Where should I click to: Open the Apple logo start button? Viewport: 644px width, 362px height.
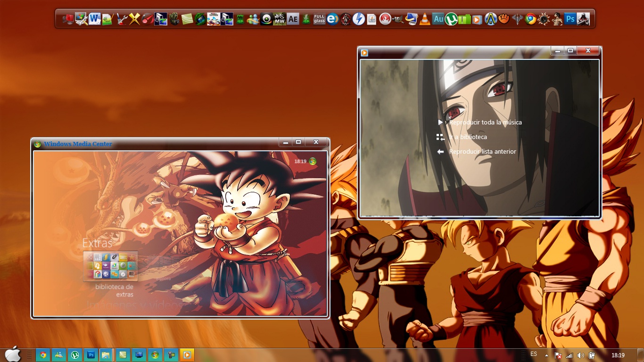click(13, 354)
